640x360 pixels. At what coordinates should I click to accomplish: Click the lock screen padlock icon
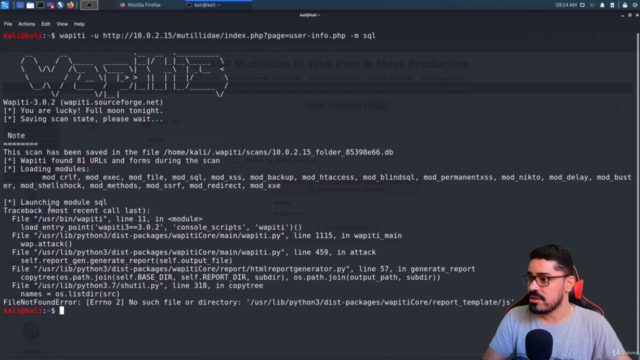click(x=625, y=5)
